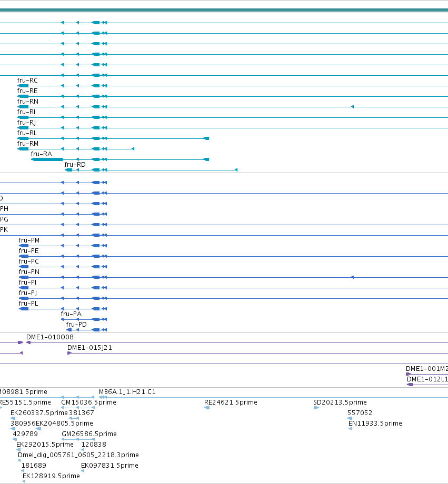Select the fru-RL transcript label
Viewport: 448px width, 484px height.
(27, 133)
